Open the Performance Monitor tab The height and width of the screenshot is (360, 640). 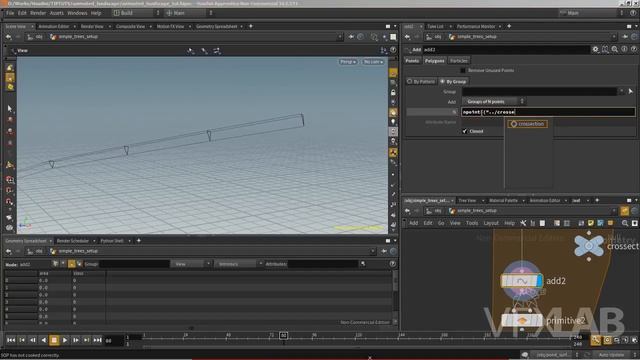coord(476,27)
